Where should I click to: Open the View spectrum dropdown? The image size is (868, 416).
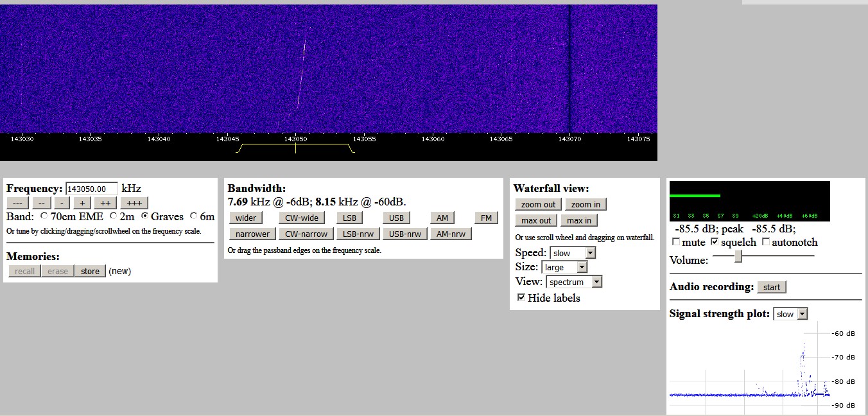coord(575,282)
